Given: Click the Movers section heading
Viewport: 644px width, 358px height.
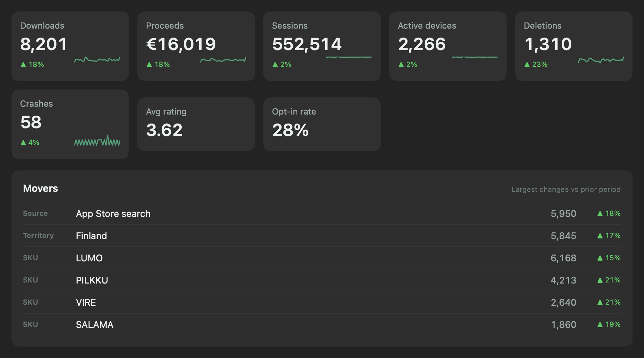Looking at the screenshot, I should 40,189.
